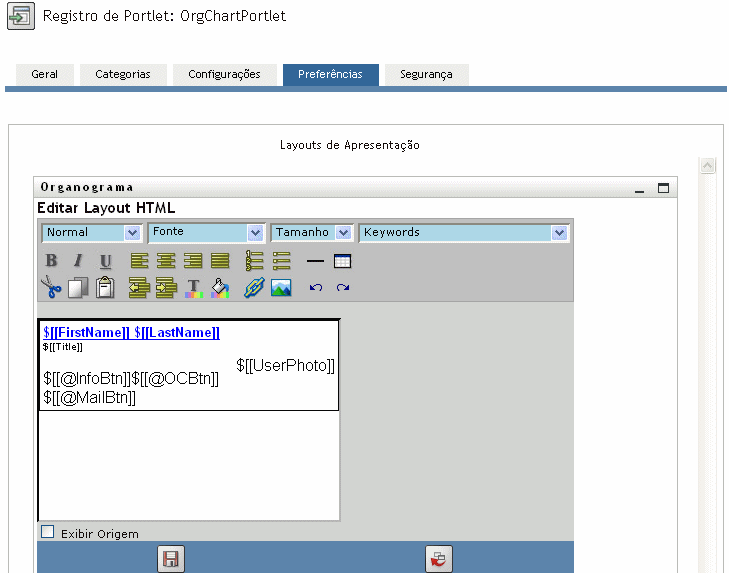
Task: Insert horizontal rule line
Action: [x=315, y=261]
